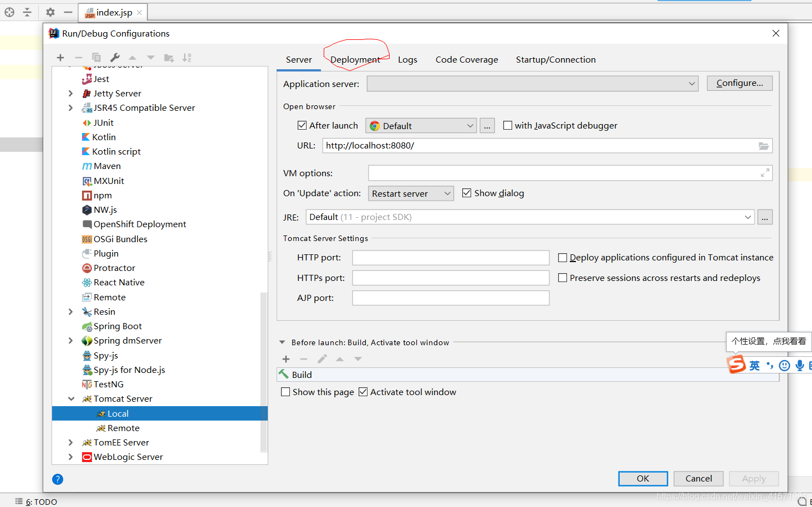
Task: Open Application server dropdown
Action: [x=533, y=84]
